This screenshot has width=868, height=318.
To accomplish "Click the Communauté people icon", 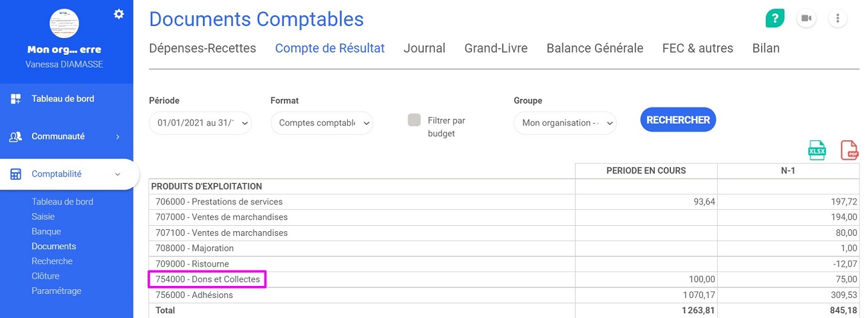I will coord(16,136).
